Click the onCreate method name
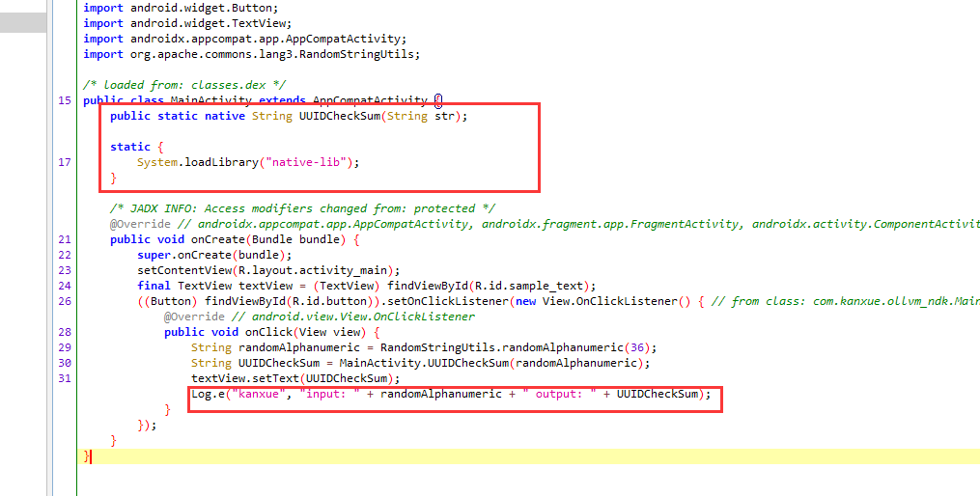This screenshot has width=980, height=496. click(218, 240)
